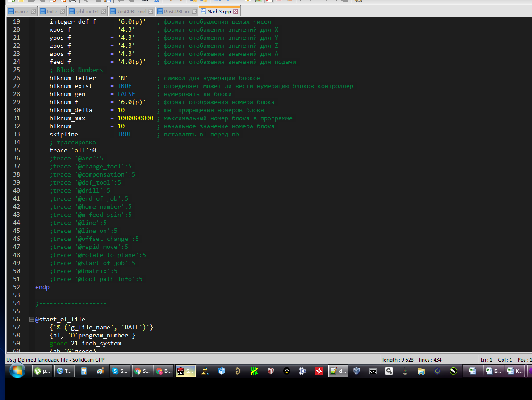
Task: Close the RusGRBL.cmd tab
Action: click(x=151, y=12)
